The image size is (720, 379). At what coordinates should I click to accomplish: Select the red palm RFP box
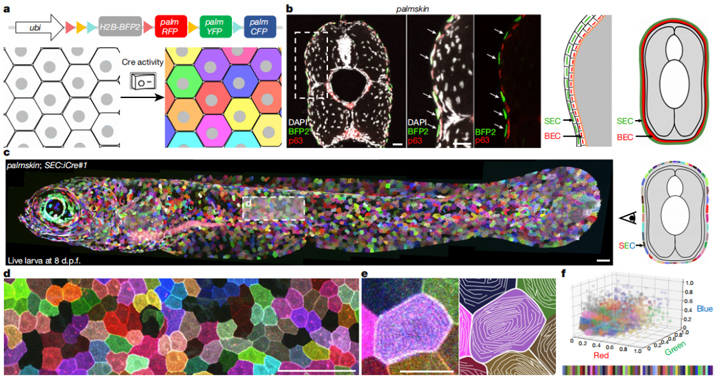coord(170,27)
